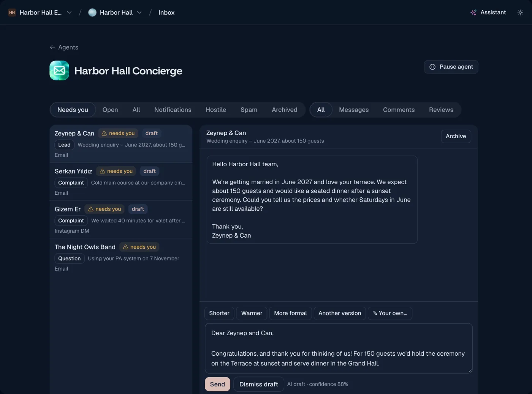Toggle the light/dark theme sun icon

click(x=520, y=13)
